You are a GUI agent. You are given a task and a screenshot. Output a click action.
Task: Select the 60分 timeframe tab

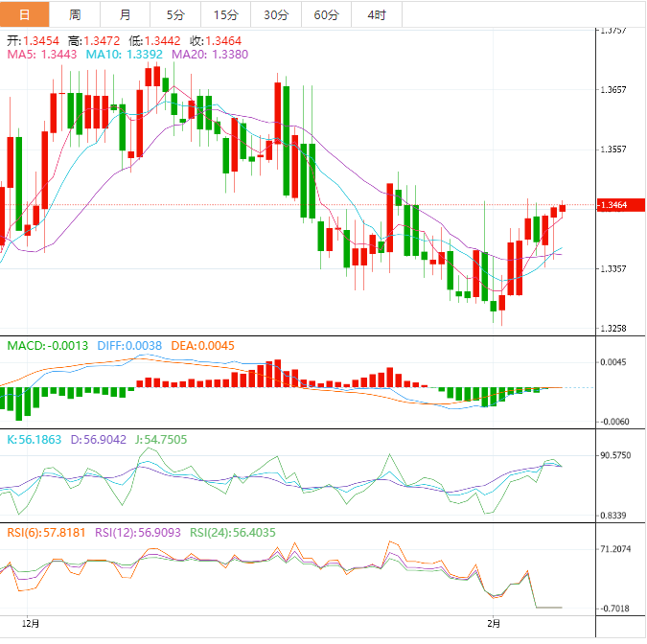(327, 14)
